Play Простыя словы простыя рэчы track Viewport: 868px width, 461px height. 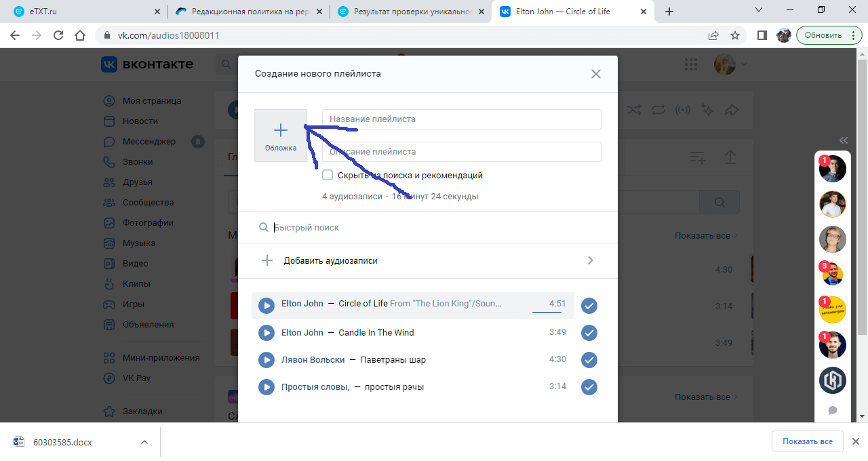tap(267, 387)
